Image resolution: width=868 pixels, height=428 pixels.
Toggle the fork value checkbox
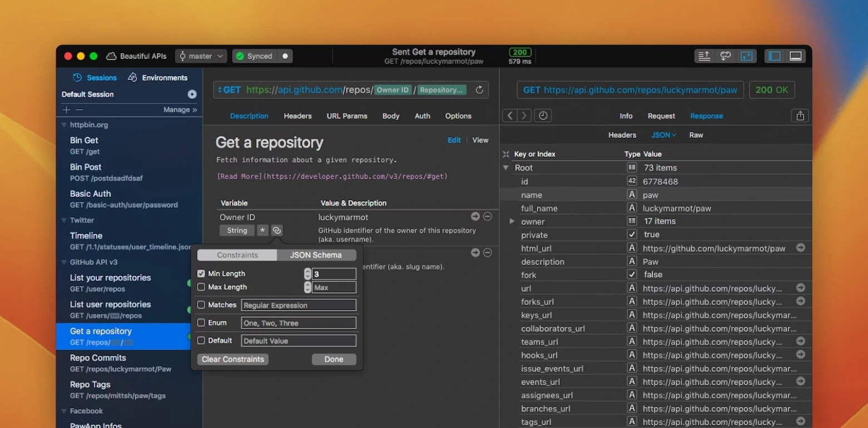coord(632,275)
